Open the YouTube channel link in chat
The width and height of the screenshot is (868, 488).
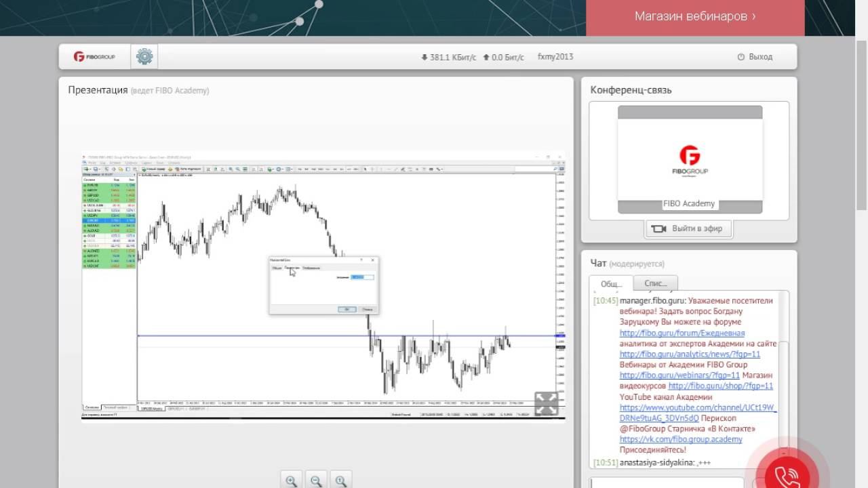[698, 413]
